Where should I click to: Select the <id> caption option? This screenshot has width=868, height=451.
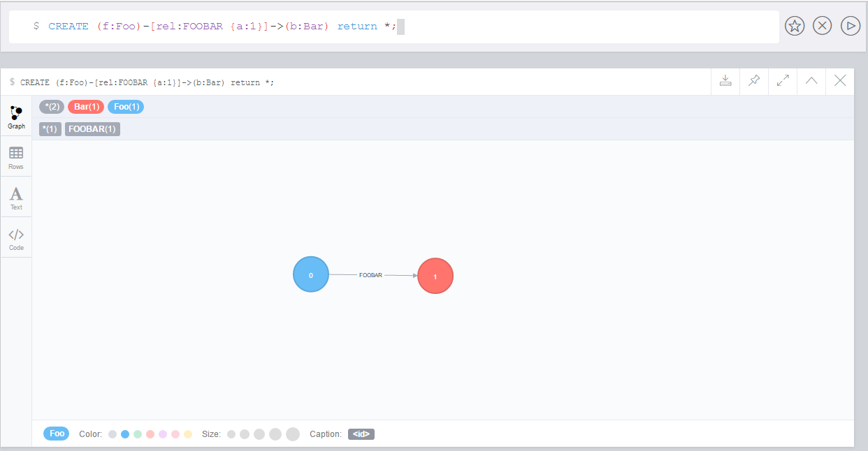361,434
